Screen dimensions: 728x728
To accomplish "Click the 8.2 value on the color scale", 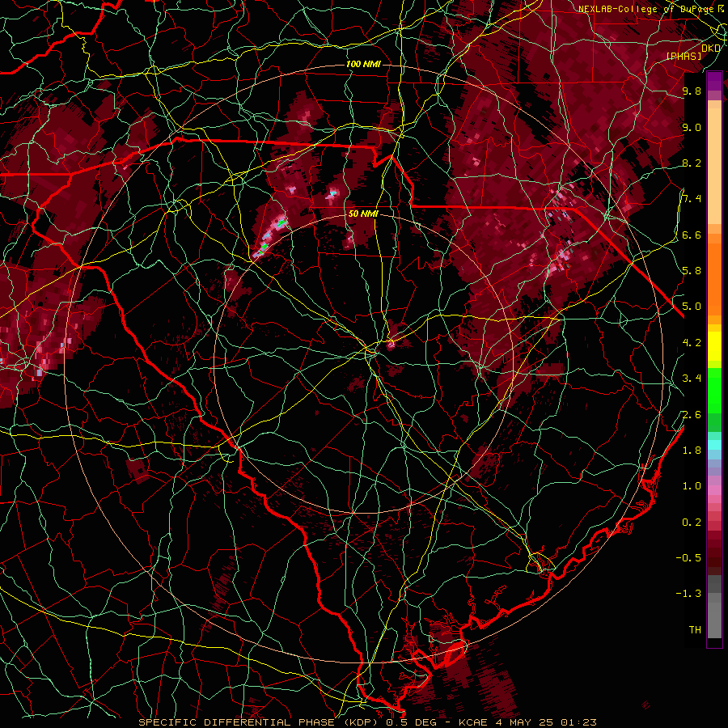I will coord(692,163).
